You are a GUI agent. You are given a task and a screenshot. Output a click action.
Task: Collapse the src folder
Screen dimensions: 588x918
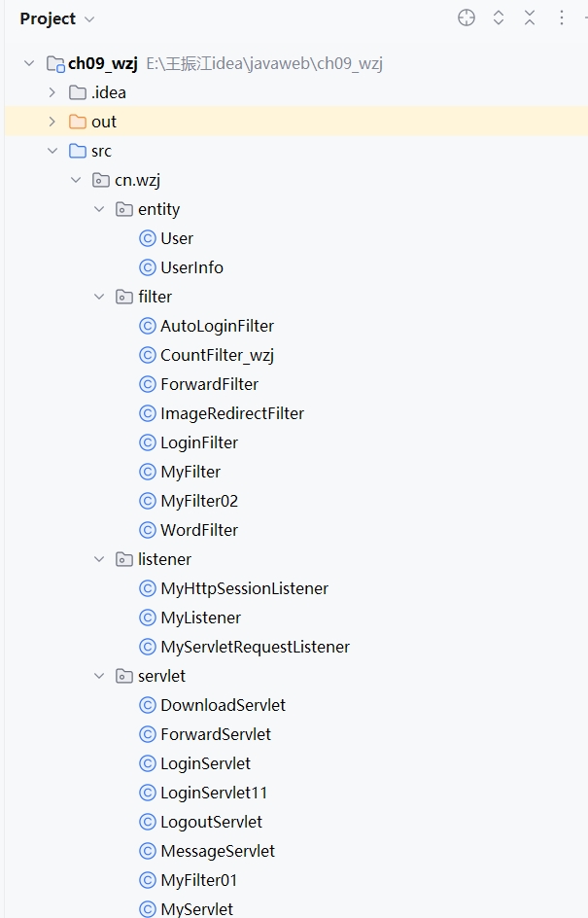52,151
